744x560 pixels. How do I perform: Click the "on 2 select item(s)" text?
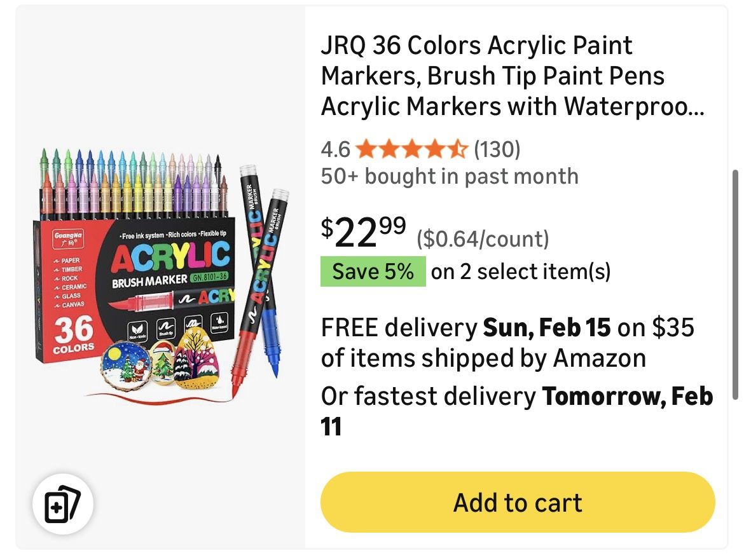521,271
